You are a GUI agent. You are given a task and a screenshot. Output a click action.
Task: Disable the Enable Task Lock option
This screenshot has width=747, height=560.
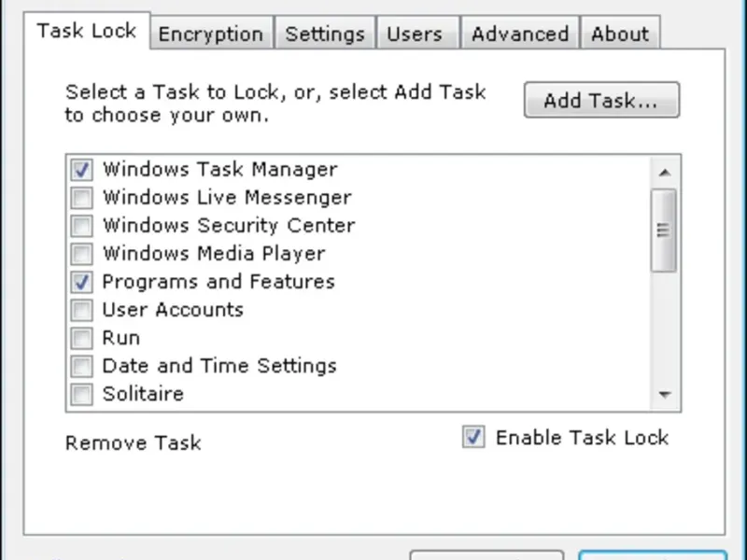point(473,437)
